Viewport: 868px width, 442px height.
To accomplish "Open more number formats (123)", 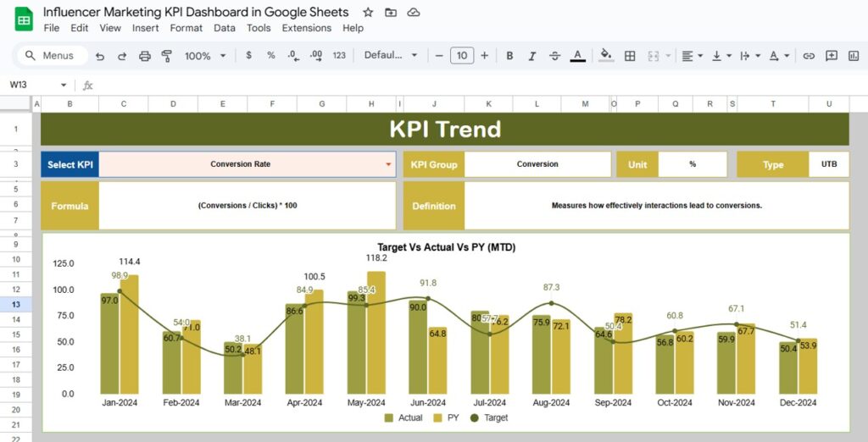I will click(339, 55).
